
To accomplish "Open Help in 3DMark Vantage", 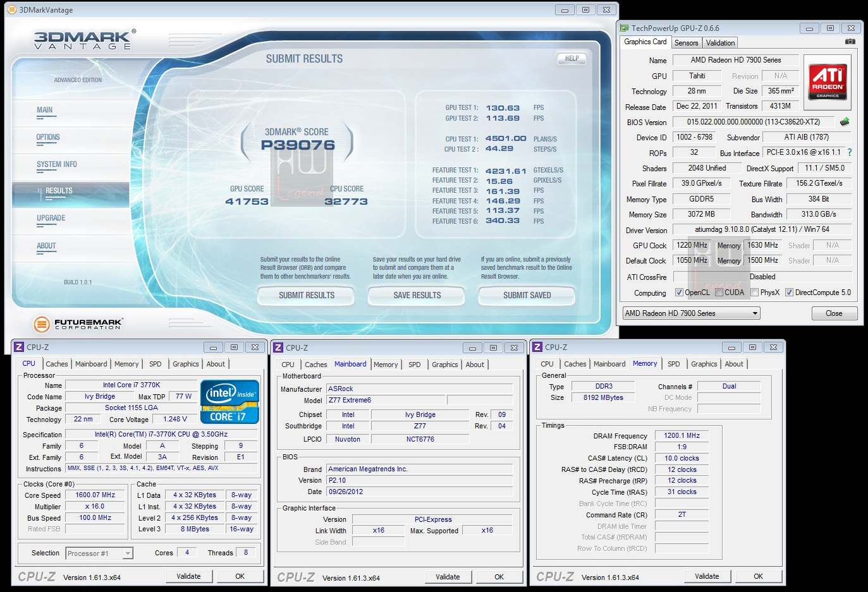I will (x=572, y=59).
